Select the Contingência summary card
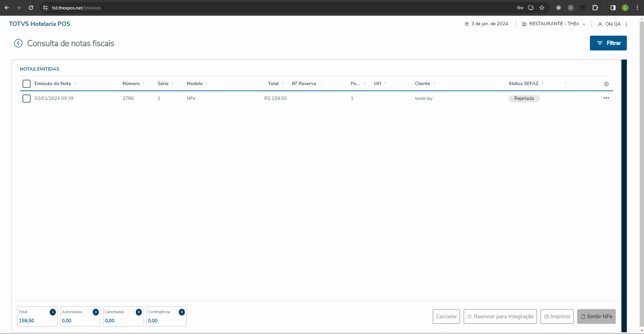Image resolution: width=644 pixels, height=334 pixels. point(166,317)
